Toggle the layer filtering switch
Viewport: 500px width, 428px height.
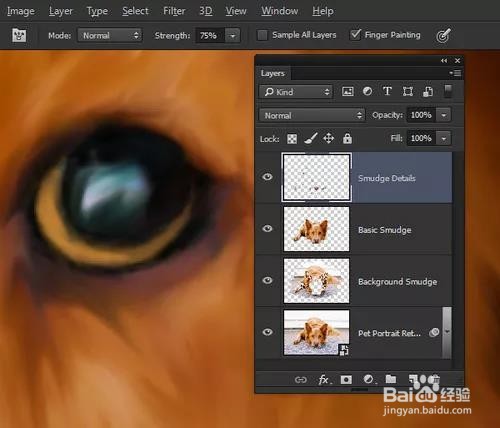click(448, 91)
